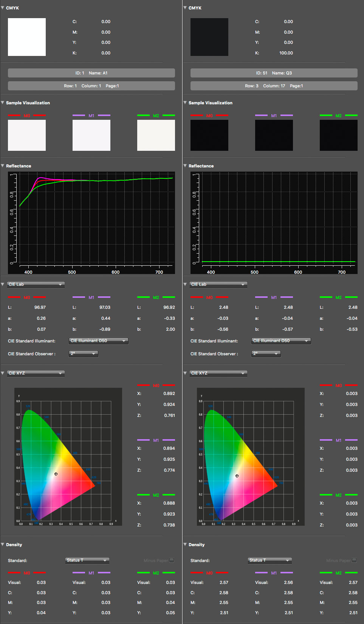Collapse the right Reflectance section
This screenshot has height=624, width=364.
(x=185, y=166)
